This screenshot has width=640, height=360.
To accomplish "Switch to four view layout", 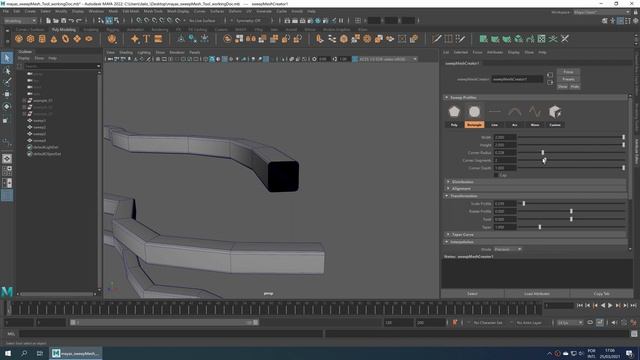I will [x=7, y=171].
